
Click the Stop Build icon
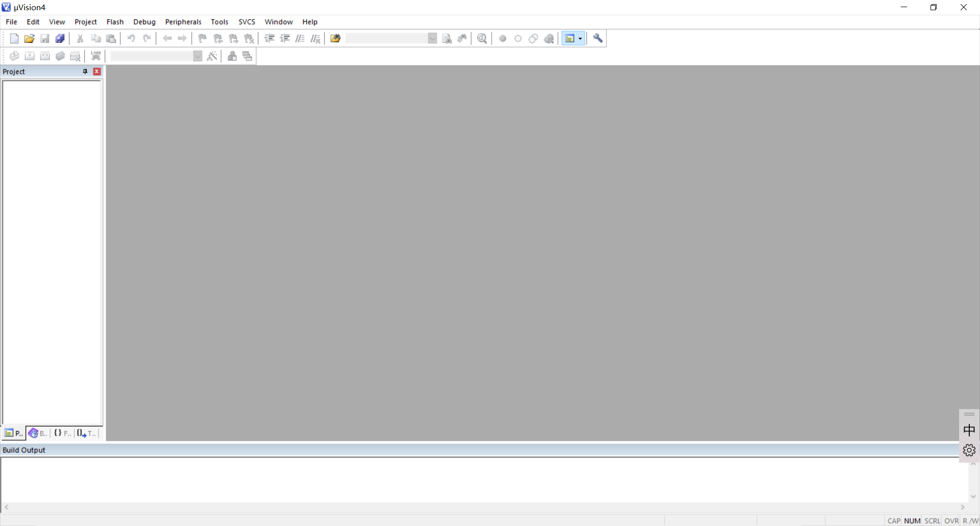(x=76, y=56)
